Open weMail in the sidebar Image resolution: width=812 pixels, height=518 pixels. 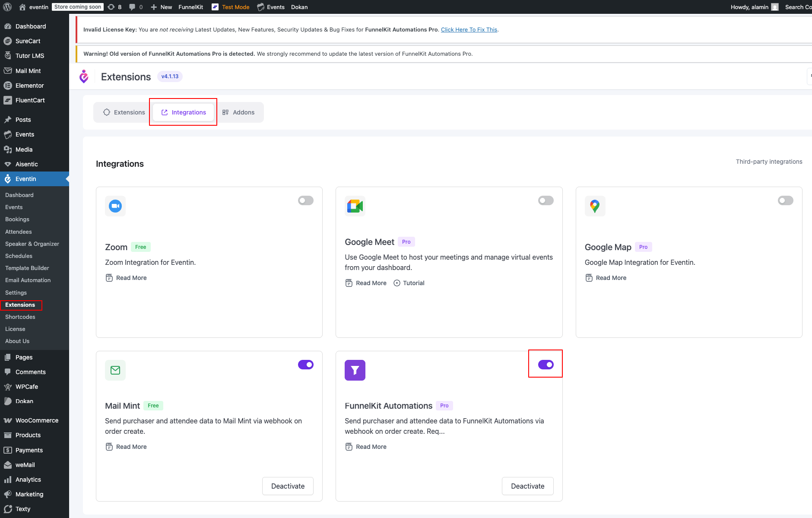(x=35, y=465)
